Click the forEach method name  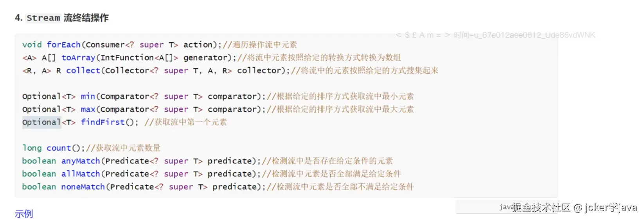[x=63, y=45]
